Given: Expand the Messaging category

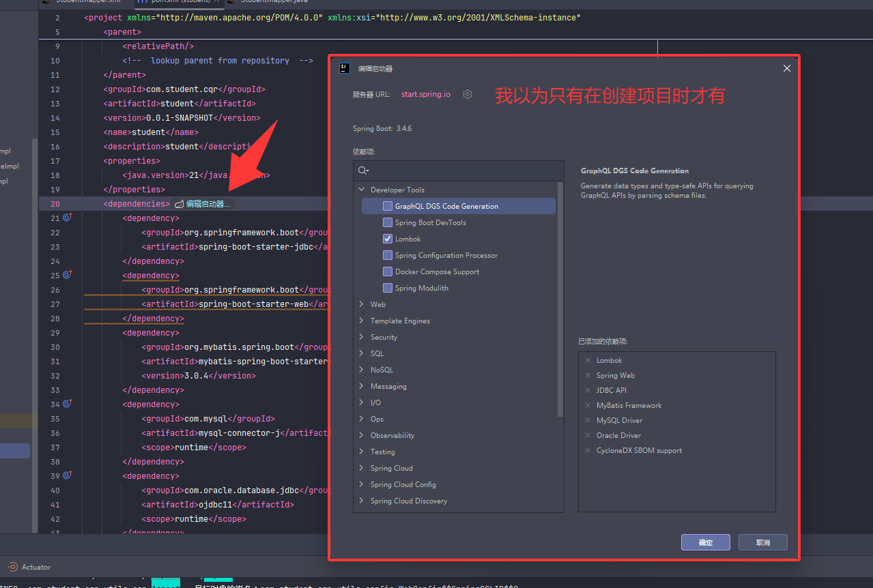Looking at the screenshot, I should pyautogui.click(x=362, y=386).
